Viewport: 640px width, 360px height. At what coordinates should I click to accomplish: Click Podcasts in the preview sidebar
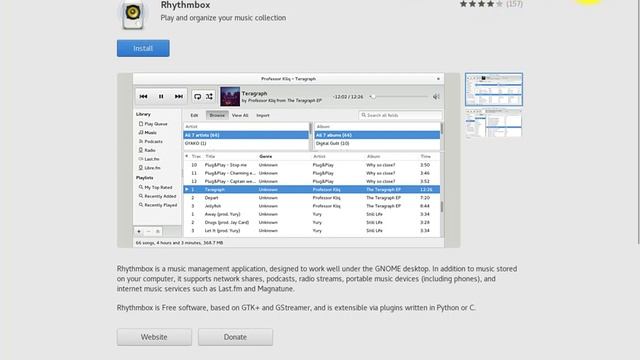151,141
